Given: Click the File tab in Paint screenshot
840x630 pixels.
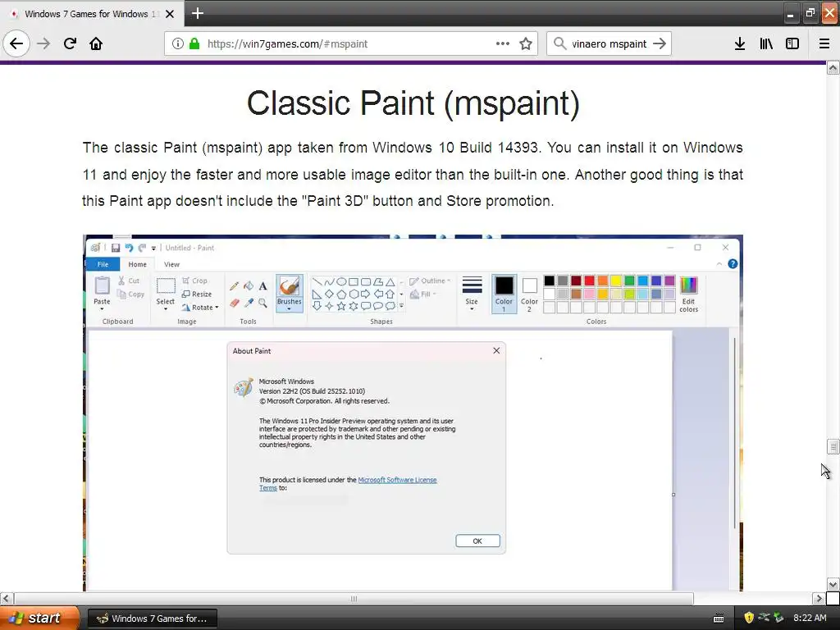Looking at the screenshot, I should tap(103, 264).
